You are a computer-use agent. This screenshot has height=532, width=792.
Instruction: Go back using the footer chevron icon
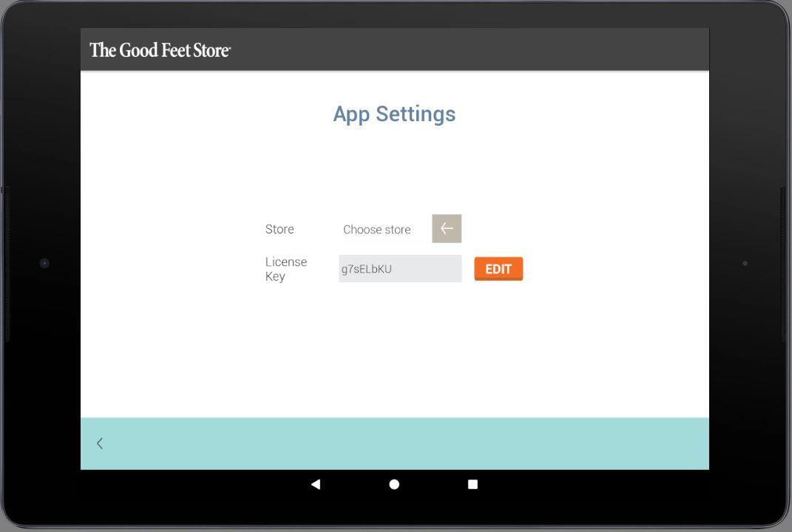pyautogui.click(x=100, y=443)
